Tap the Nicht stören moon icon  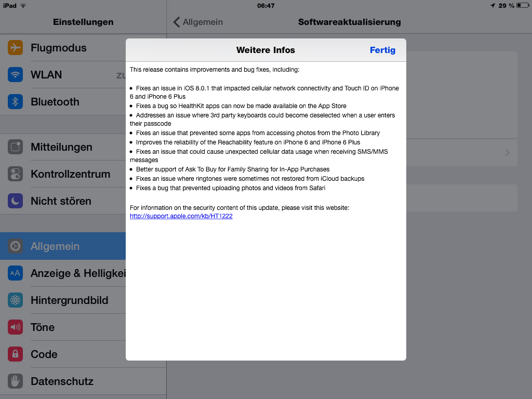pyautogui.click(x=15, y=201)
